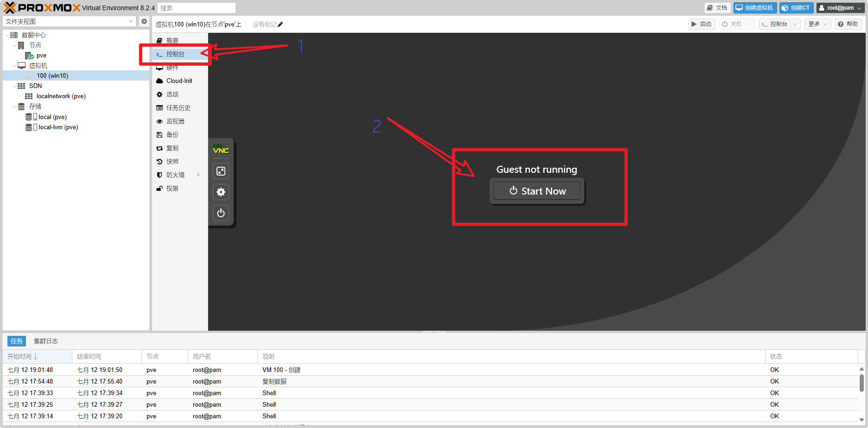Click the Proxmox logo

[x=42, y=8]
